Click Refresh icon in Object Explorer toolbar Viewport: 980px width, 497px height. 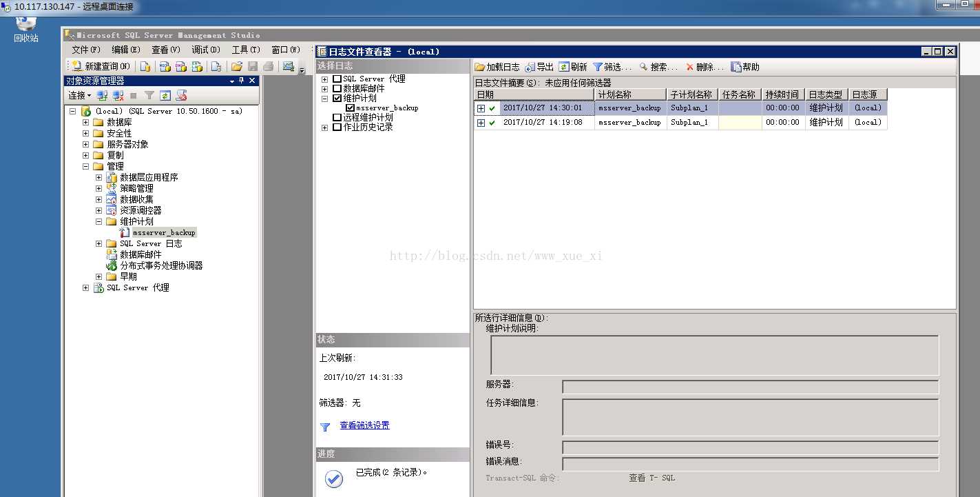(165, 95)
